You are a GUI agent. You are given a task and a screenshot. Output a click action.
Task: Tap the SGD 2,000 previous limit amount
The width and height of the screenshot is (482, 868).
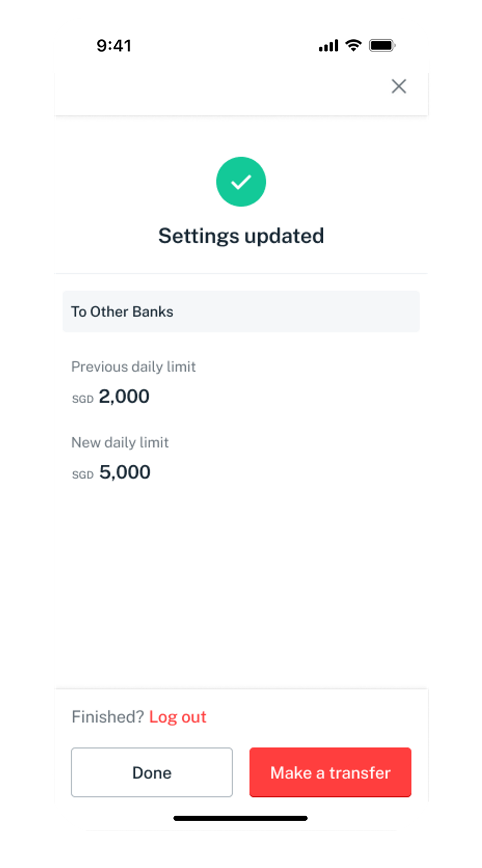pos(111,397)
